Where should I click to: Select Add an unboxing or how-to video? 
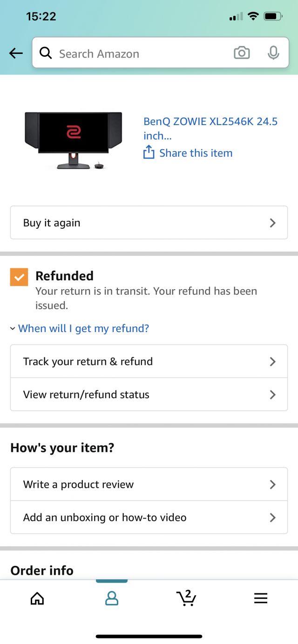click(x=149, y=517)
